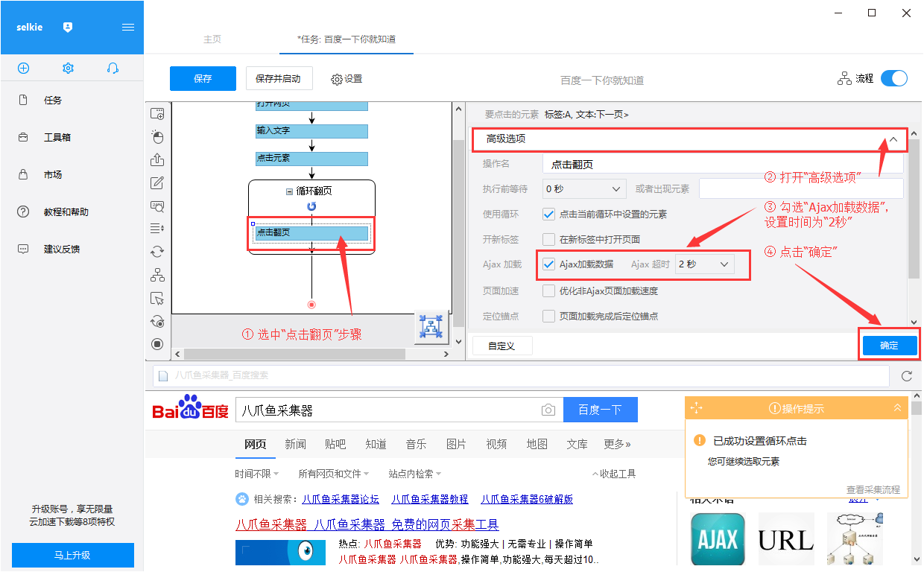Open the hamburger menu in sidebar header
Viewport: 924px width, 572px height.
[128, 27]
